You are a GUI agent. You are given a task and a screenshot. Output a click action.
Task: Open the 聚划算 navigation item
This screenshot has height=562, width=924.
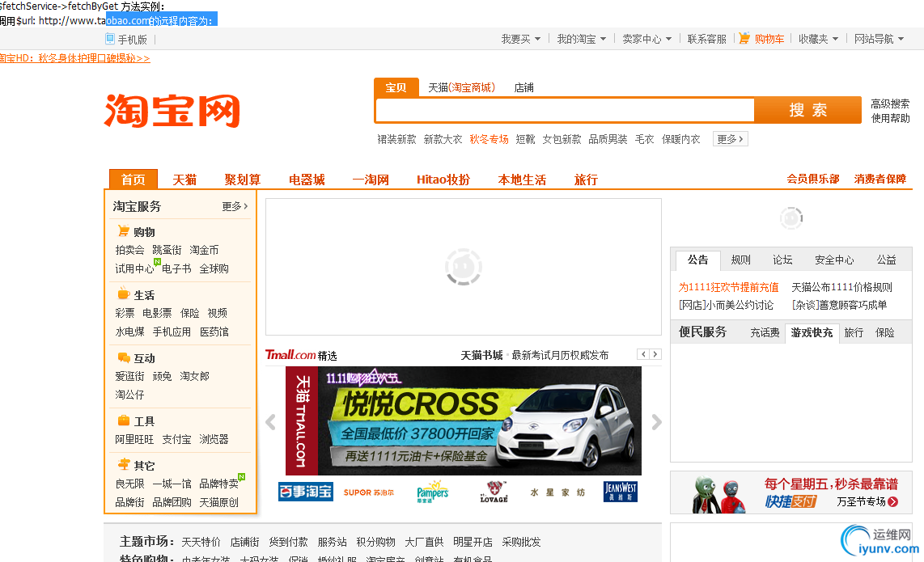pos(243,180)
